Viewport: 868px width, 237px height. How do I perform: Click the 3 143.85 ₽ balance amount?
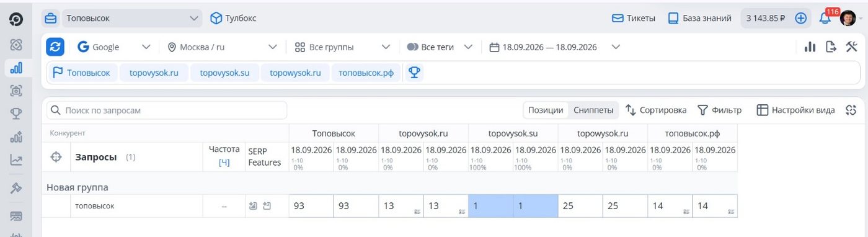coord(766,18)
